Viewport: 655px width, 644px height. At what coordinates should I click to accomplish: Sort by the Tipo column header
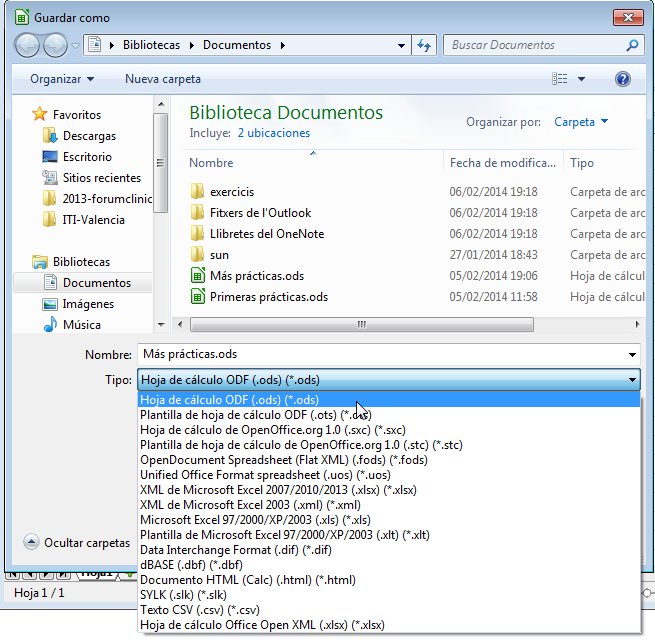coord(581,162)
